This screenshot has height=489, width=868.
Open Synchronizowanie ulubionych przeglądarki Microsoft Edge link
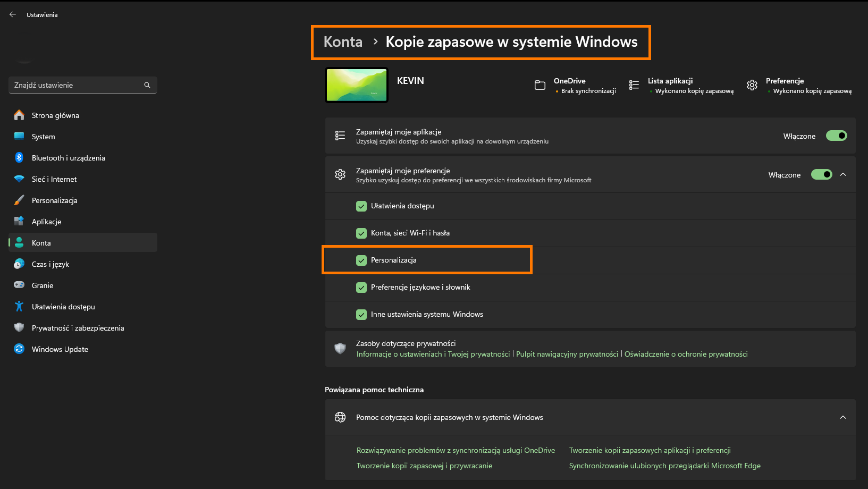coord(664,466)
